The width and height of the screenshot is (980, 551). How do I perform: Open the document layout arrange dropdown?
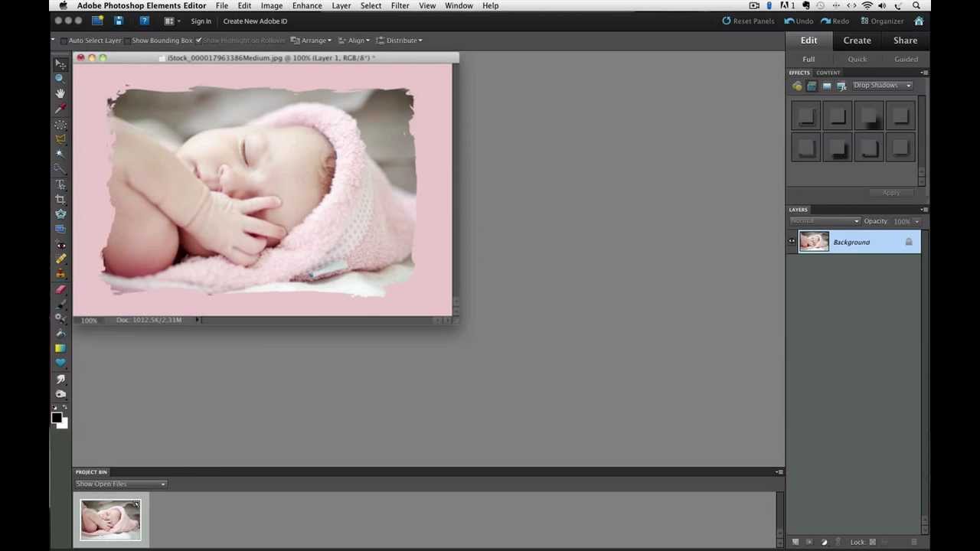point(173,21)
